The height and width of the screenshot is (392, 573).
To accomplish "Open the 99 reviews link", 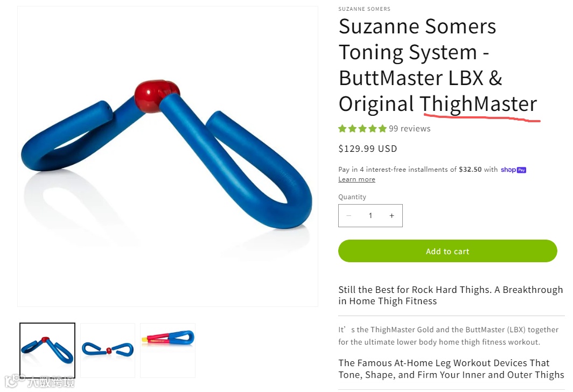I will tap(410, 129).
